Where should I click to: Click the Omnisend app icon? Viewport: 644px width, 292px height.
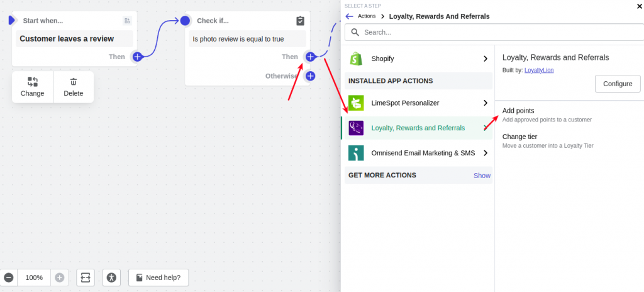pos(356,153)
